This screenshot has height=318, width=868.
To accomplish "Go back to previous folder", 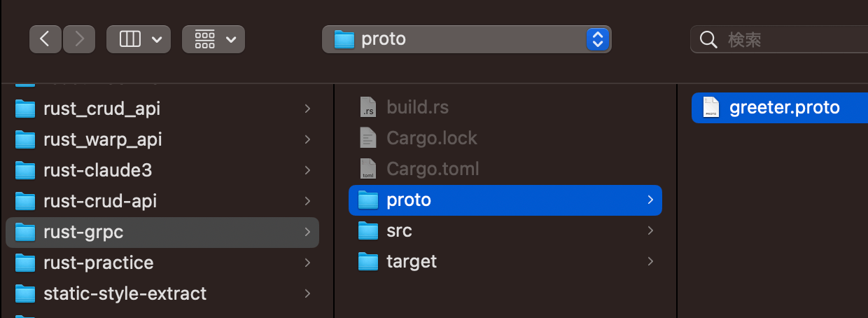I will tap(45, 39).
